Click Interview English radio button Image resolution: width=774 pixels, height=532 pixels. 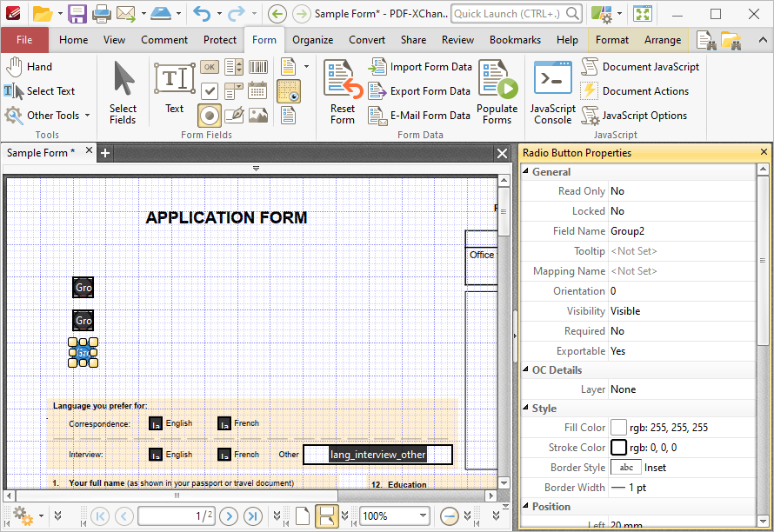tap(156, 454)
